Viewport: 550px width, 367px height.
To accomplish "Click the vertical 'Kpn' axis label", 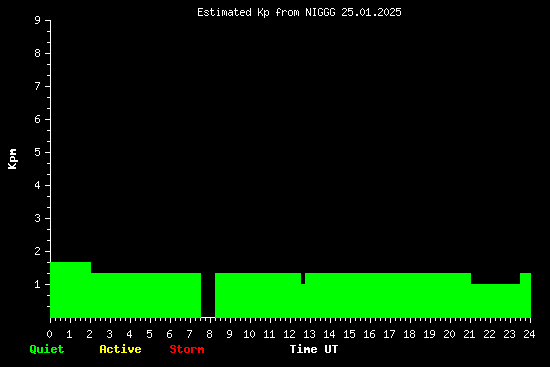I will pyautogui.click(x=12, y=159).
